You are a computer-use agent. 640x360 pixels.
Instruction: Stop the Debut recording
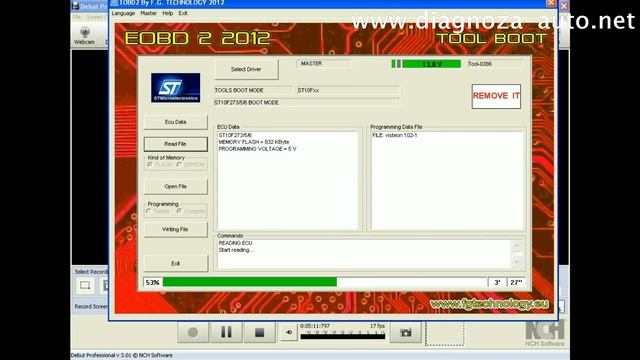click(x=260, y=333)
